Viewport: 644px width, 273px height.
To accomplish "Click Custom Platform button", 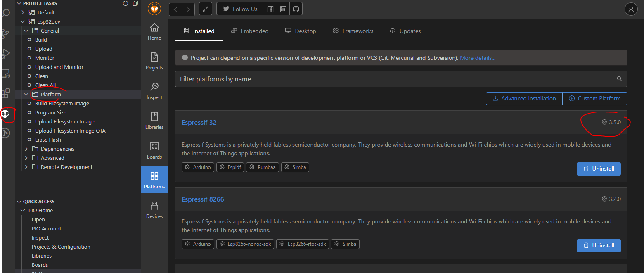I will (595, 98).
